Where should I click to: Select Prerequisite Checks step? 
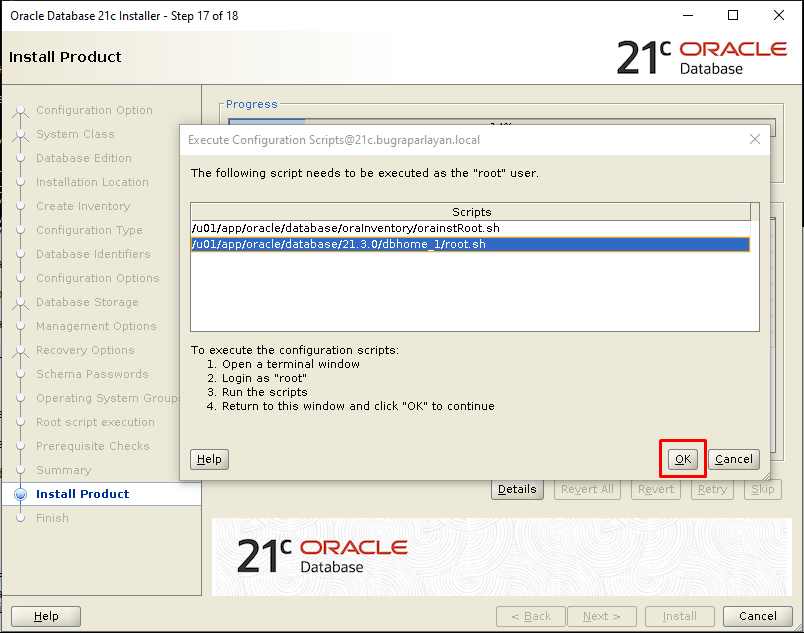[x=93, y=446]
